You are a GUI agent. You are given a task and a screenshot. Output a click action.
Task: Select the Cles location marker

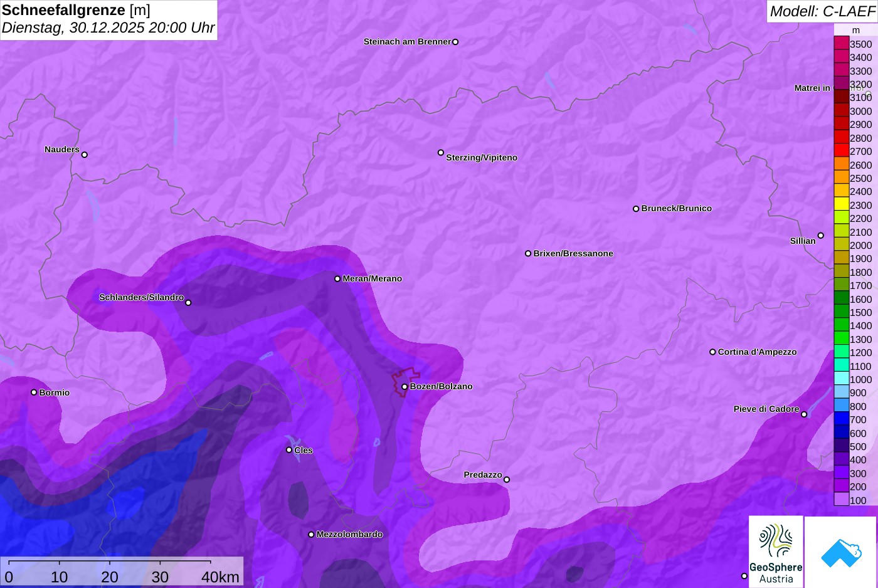click(x=289, y=450)
